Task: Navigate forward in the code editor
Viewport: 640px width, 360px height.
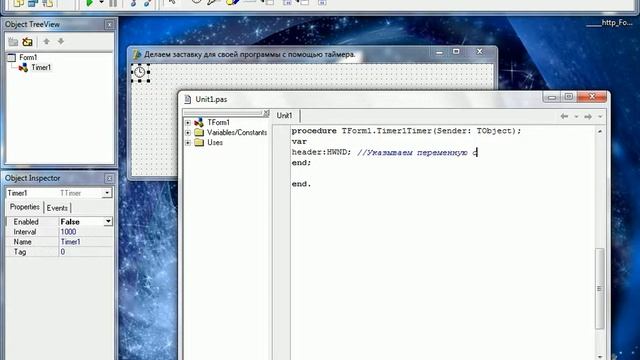Action: (x=588, y=117)
